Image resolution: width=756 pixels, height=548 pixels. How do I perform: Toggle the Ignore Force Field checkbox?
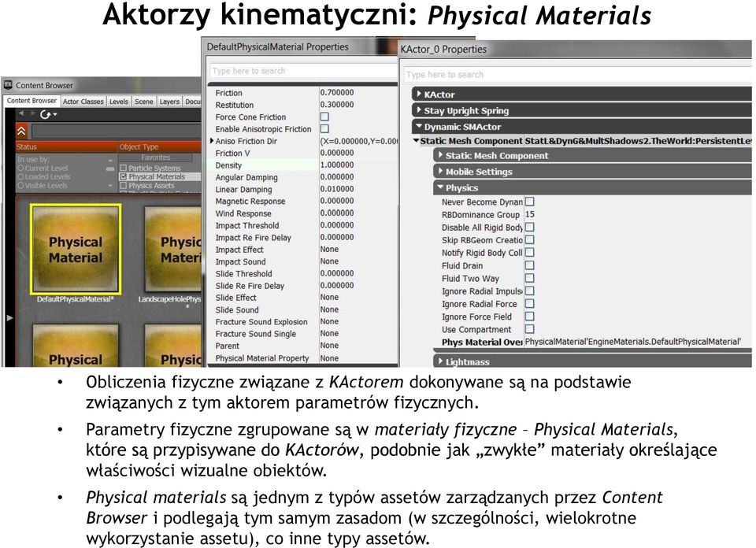click(529, 317)
